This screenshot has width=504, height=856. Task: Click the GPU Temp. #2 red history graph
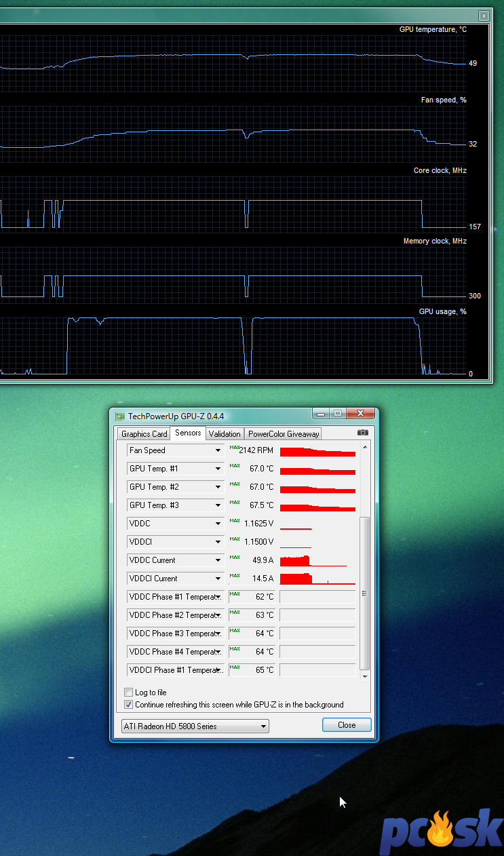[317, 487]
